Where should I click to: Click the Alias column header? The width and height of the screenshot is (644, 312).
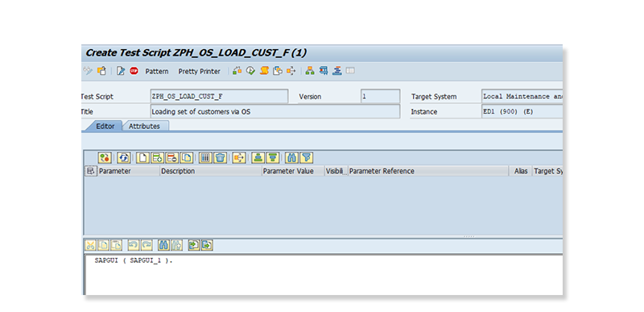pos(521,171)
